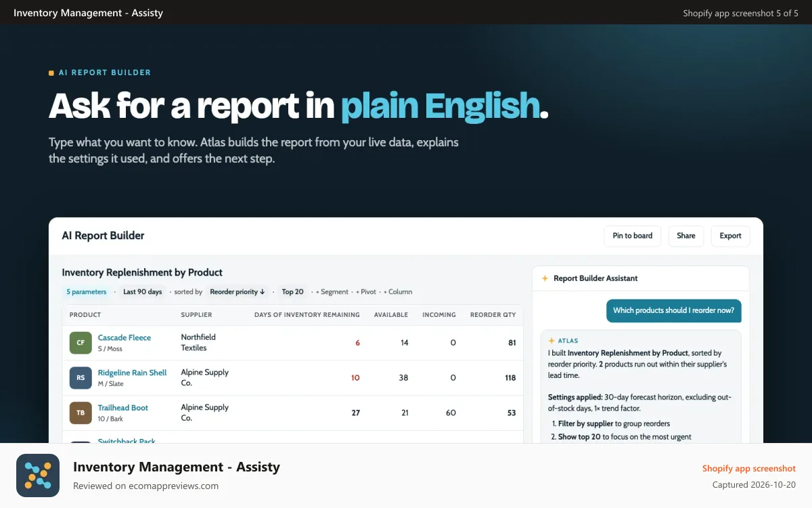Export the report
Viewport: 812px width, 508px height.
(731, 236)
